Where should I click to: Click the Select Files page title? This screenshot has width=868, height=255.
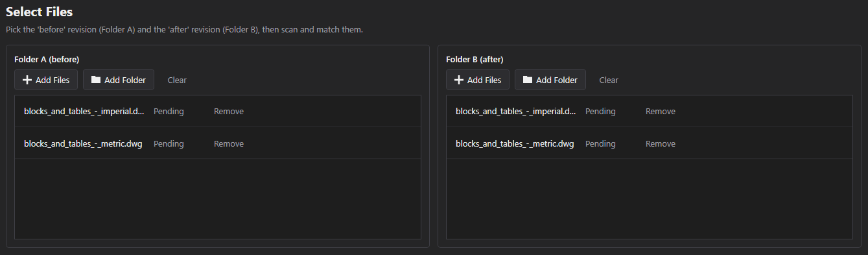pos(39,12)
